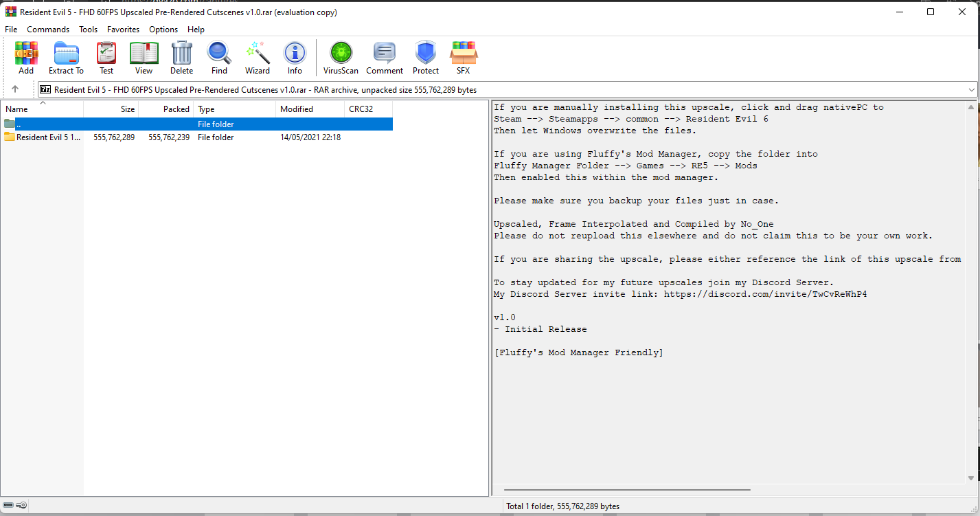Sort by CRC32 column header

coord(369,109)
